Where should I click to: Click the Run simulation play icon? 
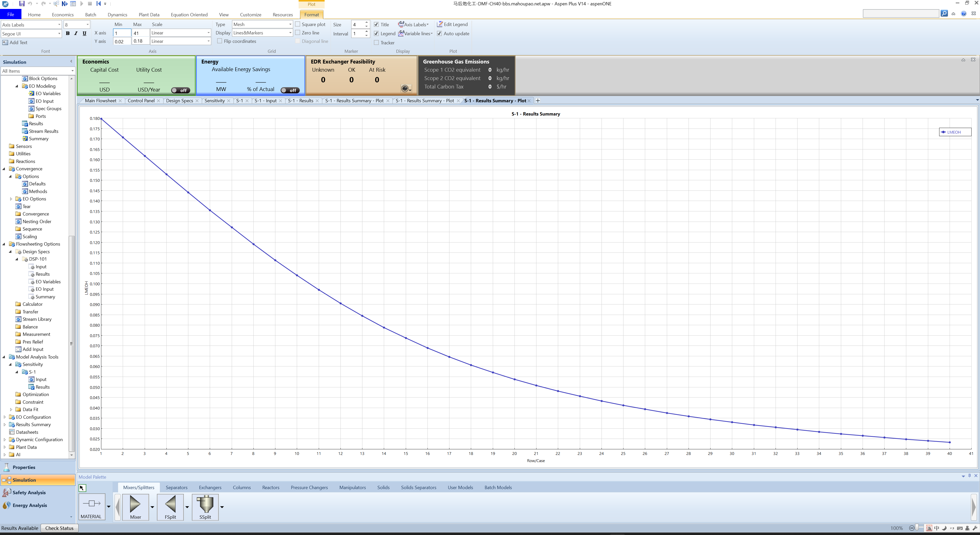click(81, 4)
